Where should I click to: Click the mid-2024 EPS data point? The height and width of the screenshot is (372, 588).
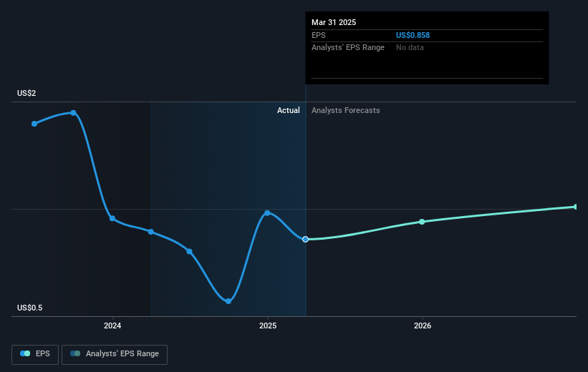(189, 251)
